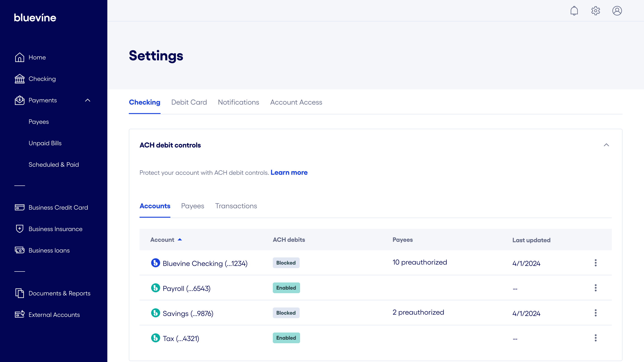Open Unpaid Bills from the sidebar
Viewport: 644px width, 362px height.
click(x=45, y=143)
